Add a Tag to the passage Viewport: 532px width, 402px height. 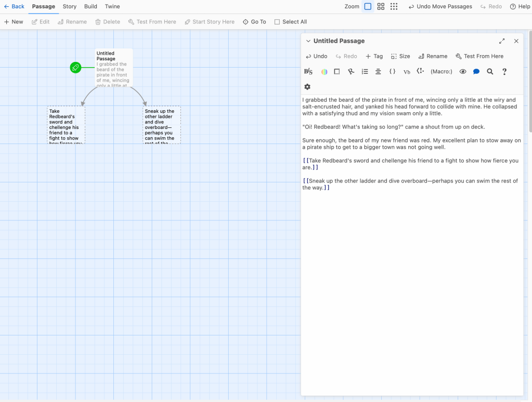(374, 56)
